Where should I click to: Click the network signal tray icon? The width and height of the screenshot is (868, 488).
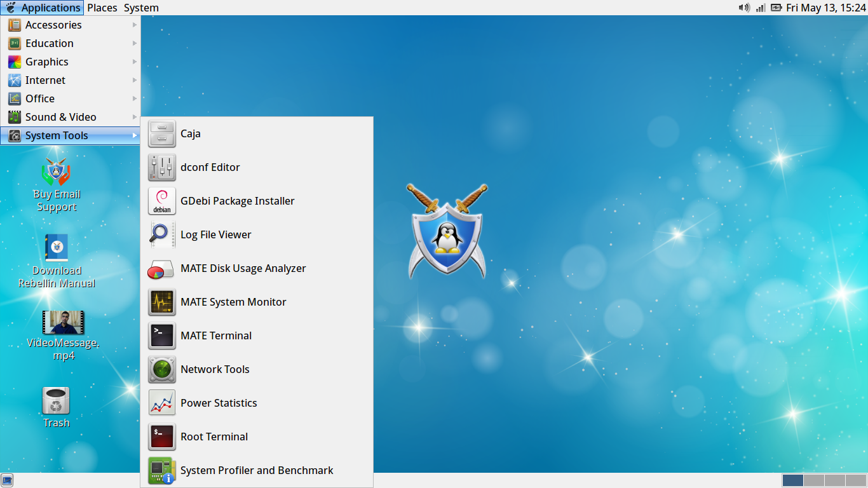(760, 8)
